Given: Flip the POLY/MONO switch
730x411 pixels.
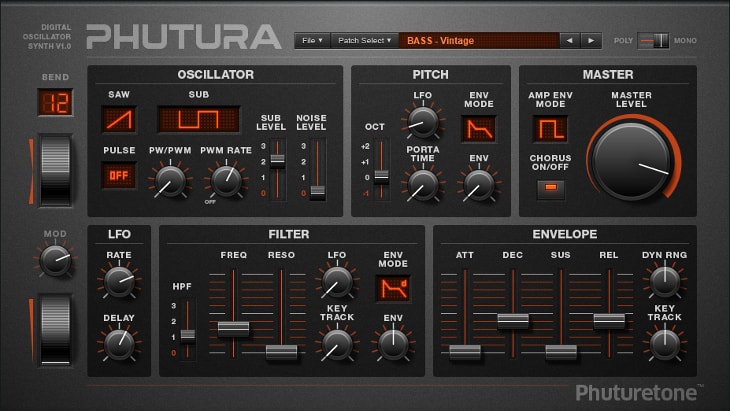Looking at the screenshot, I should 653,40.
